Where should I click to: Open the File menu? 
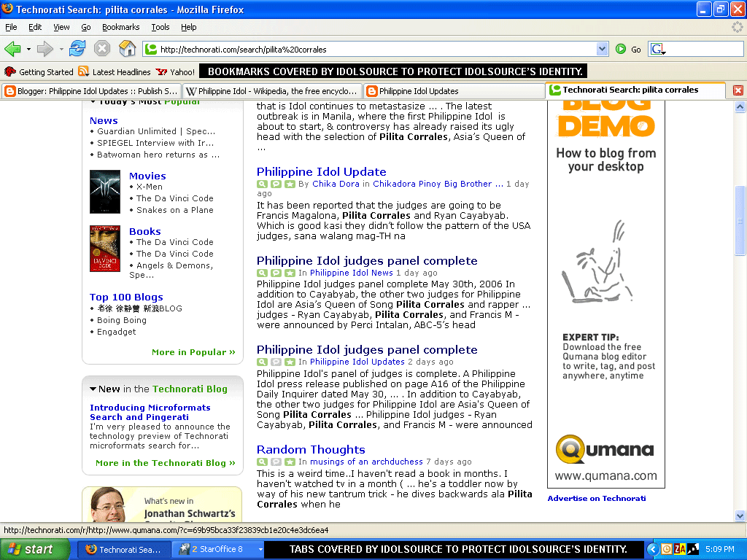11,27
